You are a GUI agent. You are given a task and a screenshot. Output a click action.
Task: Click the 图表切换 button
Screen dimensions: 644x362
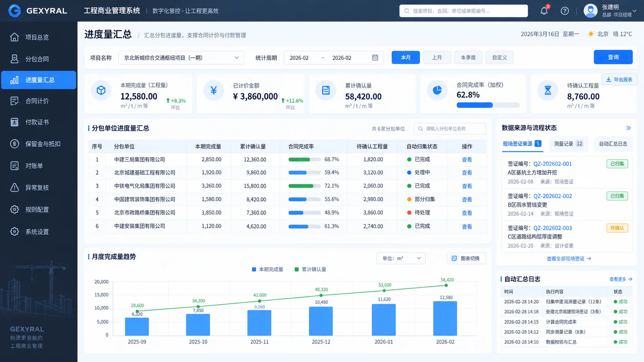466,258
